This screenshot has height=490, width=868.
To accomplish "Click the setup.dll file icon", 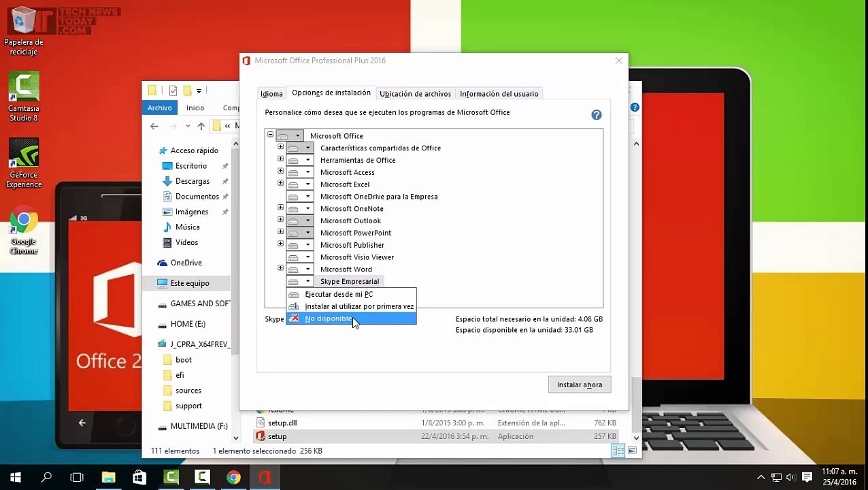I will pos(260,423).
